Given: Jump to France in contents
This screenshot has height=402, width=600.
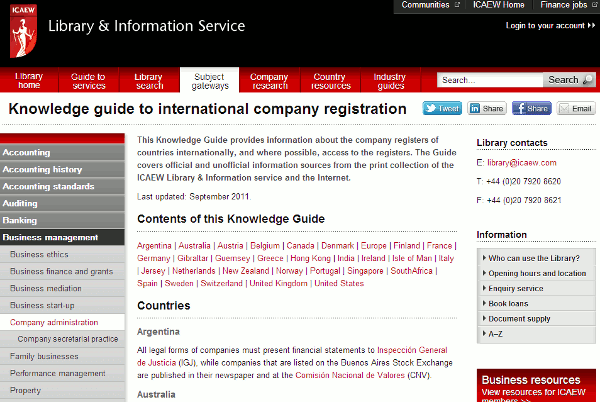Looking at the screenshot, I should pos(439,246).
